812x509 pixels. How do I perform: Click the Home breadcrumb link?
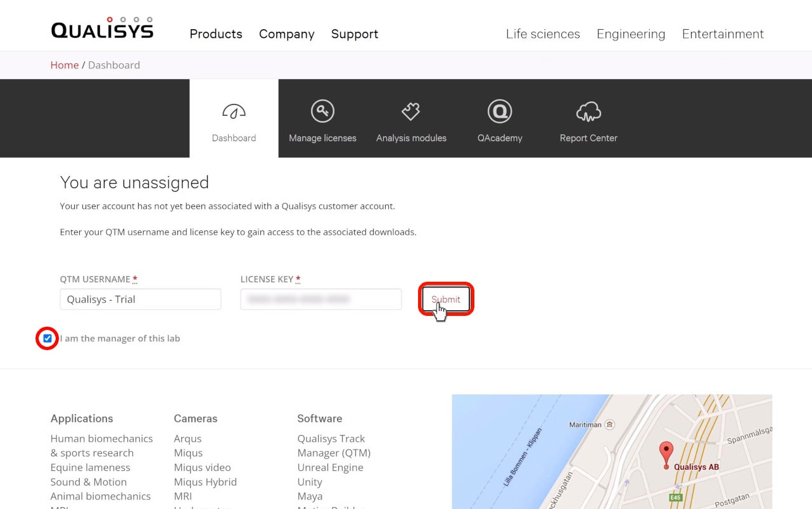pyautogui.click(x=65, y=65)
